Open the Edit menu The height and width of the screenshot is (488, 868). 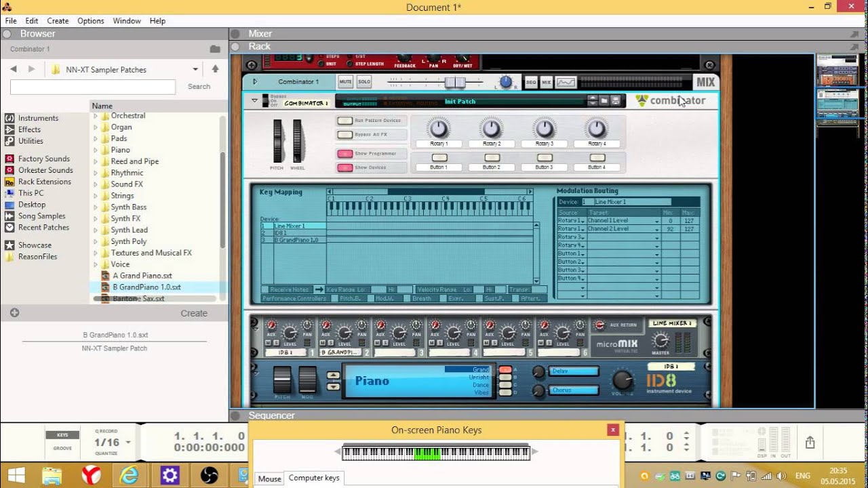[32, 21]
